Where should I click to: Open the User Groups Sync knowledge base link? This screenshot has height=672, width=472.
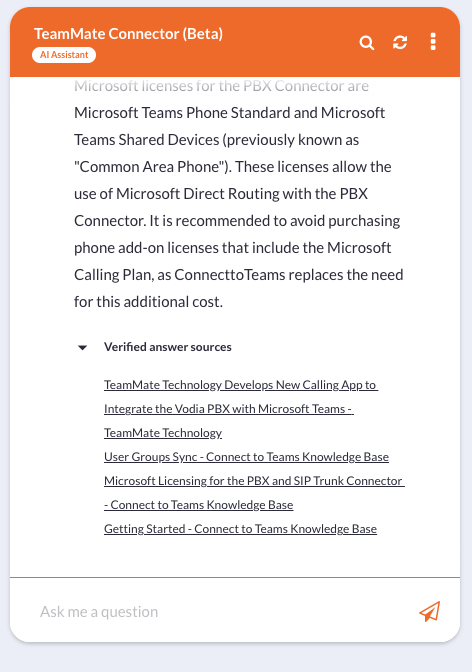coord(247,457)
